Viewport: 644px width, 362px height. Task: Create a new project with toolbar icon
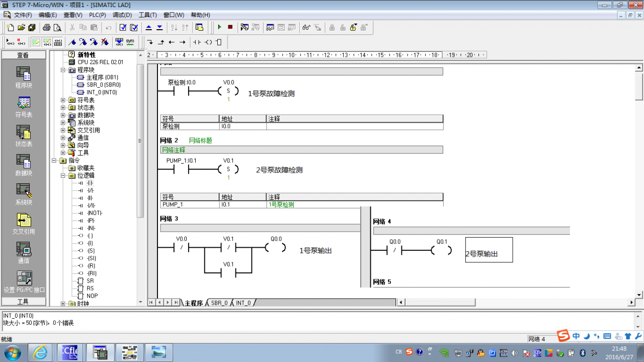(10, 27)
